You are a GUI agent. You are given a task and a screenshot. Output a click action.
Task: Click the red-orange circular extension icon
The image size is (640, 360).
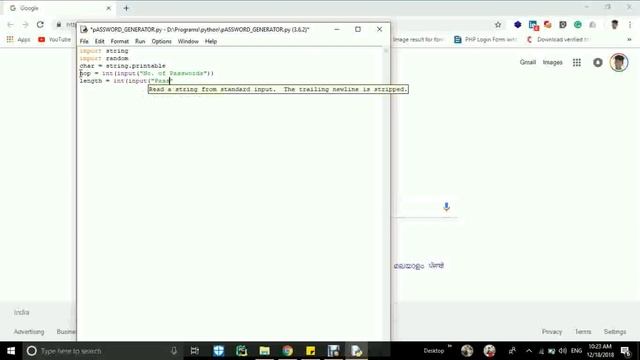548,25
